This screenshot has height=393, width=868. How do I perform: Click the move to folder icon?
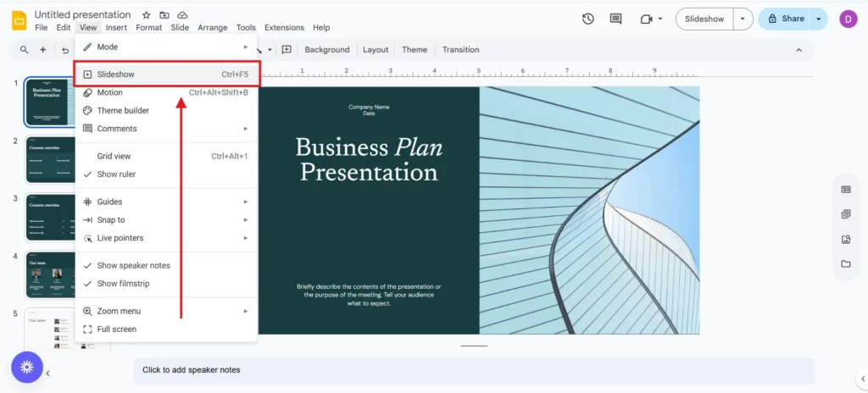click(164, 15)
